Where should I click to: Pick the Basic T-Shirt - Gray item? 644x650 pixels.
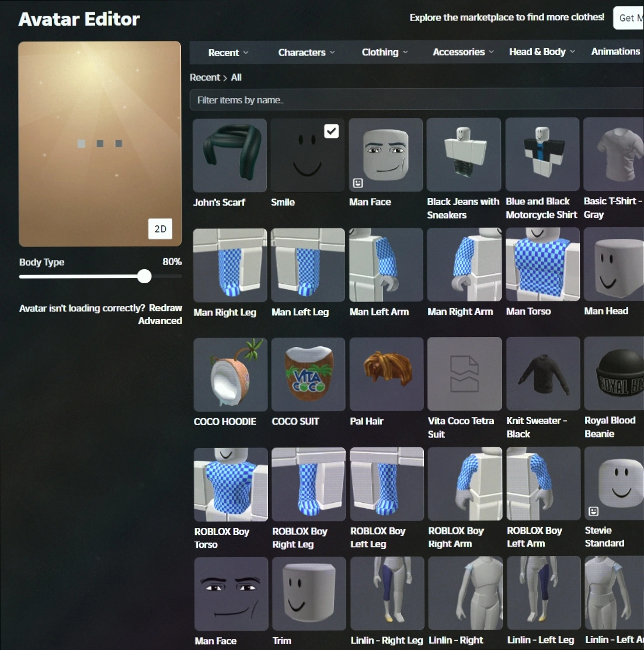pos(614,154)
